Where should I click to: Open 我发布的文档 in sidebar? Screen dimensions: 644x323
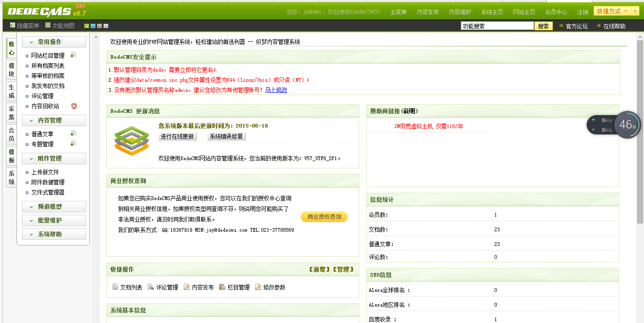click(48, 86)
